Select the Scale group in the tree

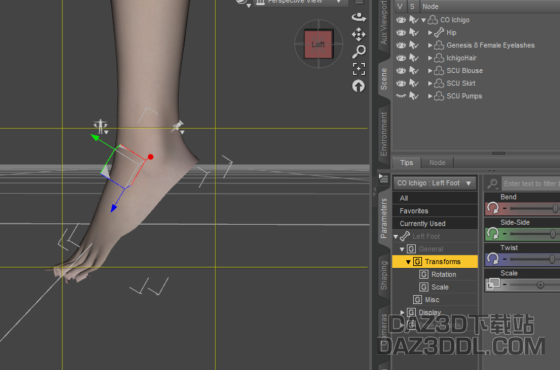click(x=440, y=287)
